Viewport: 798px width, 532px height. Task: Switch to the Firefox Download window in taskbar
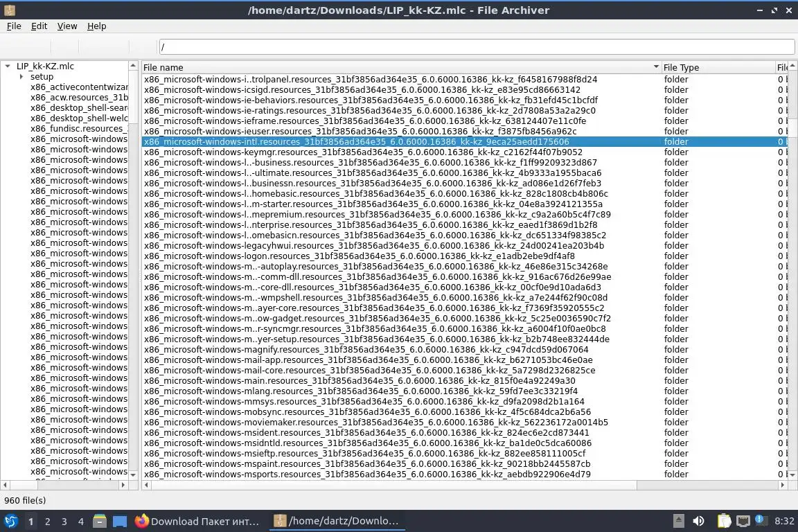coord(197,521)
